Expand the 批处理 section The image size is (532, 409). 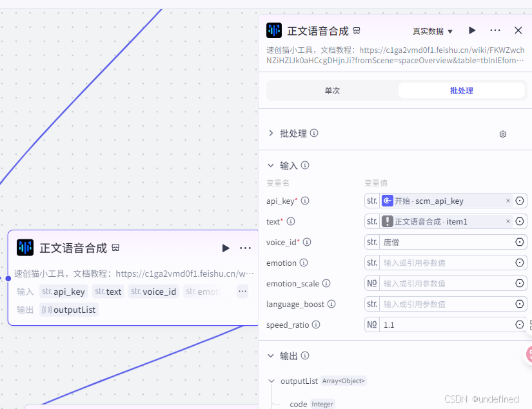tap(271, 133)
